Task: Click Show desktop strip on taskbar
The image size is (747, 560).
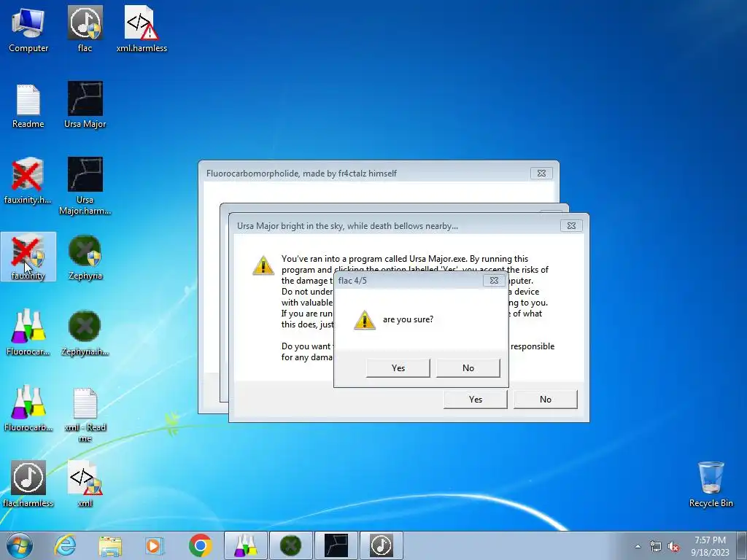Action: coord(742,545)
